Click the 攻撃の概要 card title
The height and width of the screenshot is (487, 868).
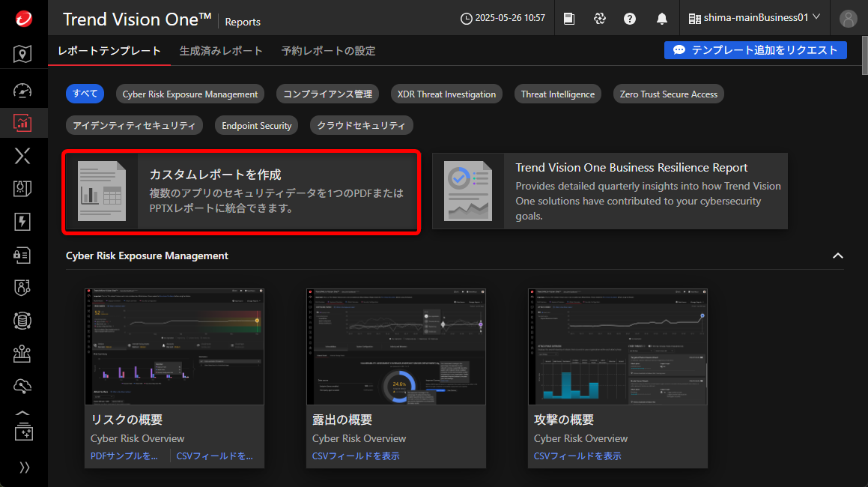[x=563, y=420]
